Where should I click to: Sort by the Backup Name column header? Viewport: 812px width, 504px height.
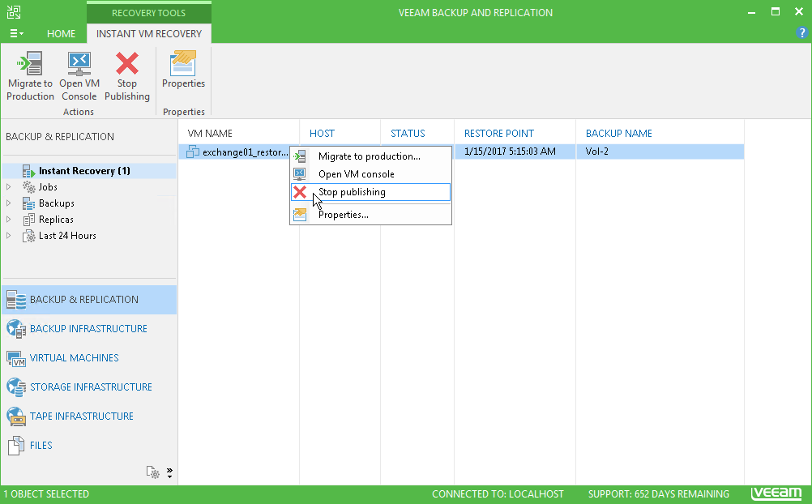click(x=619, y=133)
